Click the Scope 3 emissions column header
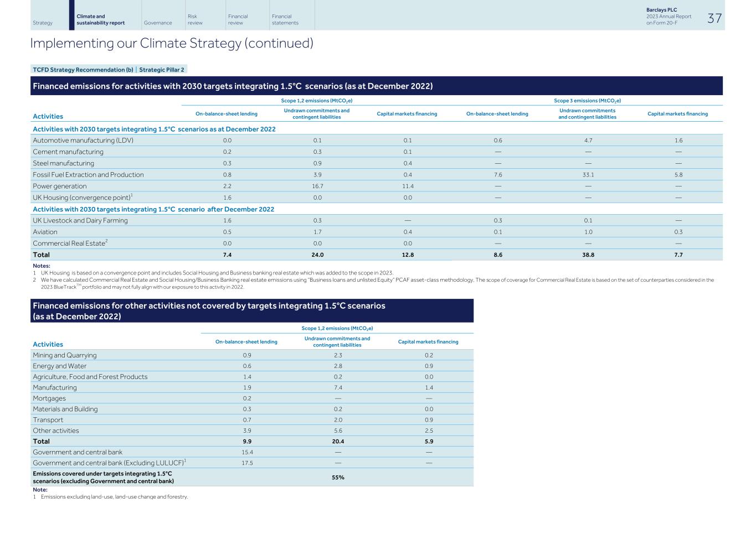 point(588,100)
